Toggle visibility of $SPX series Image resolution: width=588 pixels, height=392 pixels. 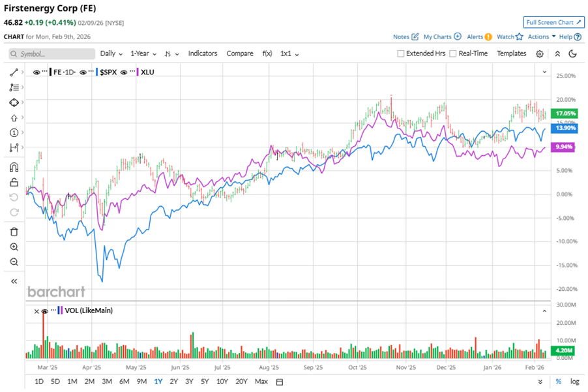pyautogui.click(x=83, y=72)
